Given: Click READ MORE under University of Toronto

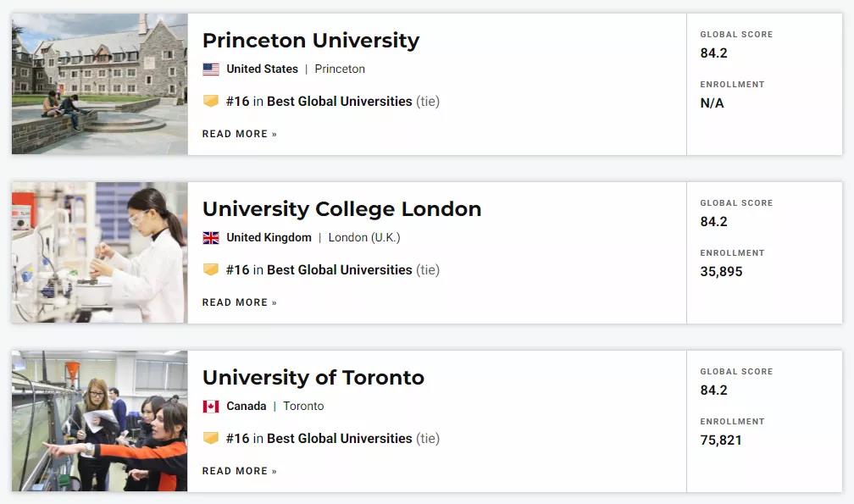Looking at the screenshot, I should (234, 470).
